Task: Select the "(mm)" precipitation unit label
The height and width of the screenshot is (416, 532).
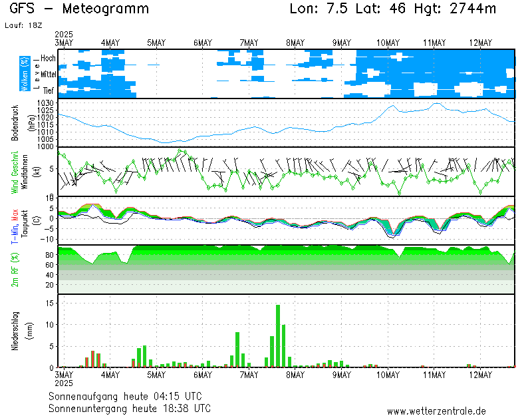Action: click(31, 331)
